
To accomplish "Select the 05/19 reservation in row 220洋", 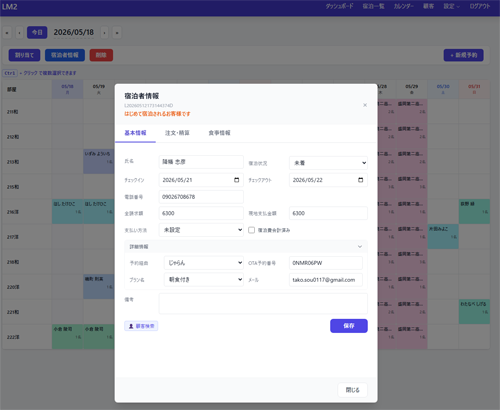I will tap(99, 287).
